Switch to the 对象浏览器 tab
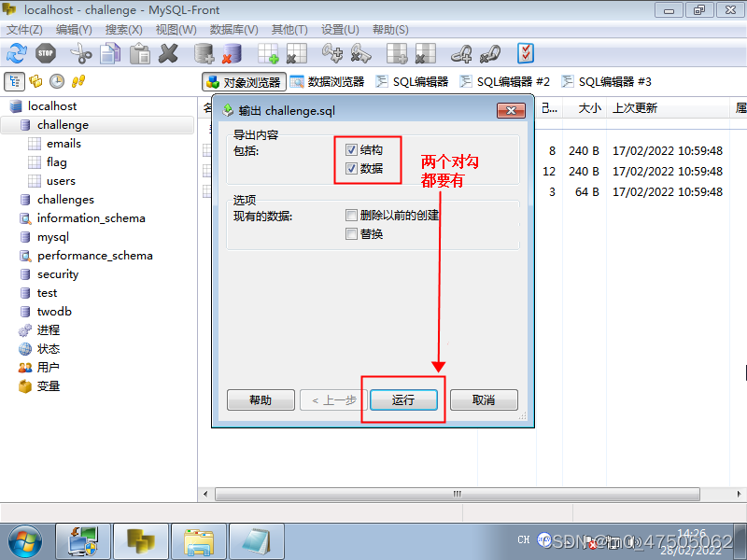Image resolution: width=747 pixels, height=560 pixels. (244, 82)
